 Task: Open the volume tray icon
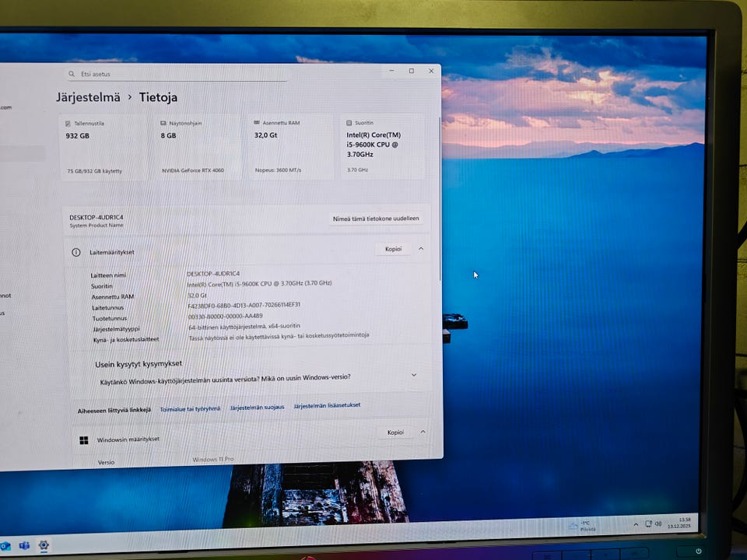click(x=658, y=523)
